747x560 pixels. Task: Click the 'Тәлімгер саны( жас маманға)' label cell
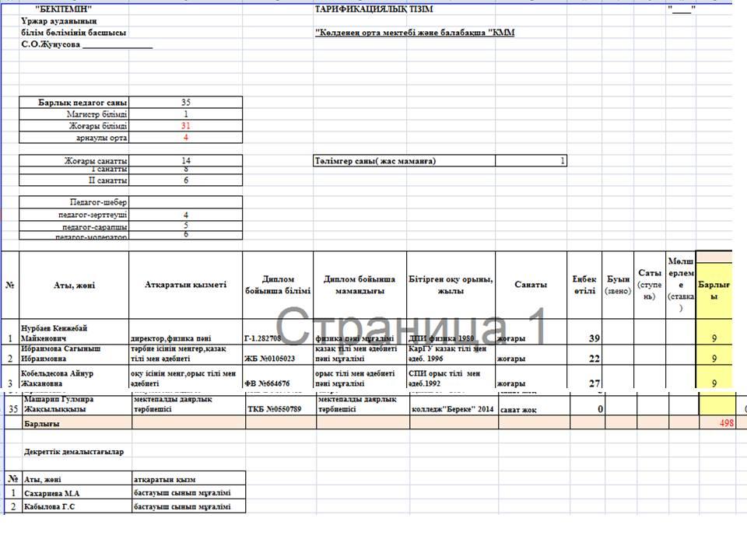pyautogui.click(x=404, y=161)
